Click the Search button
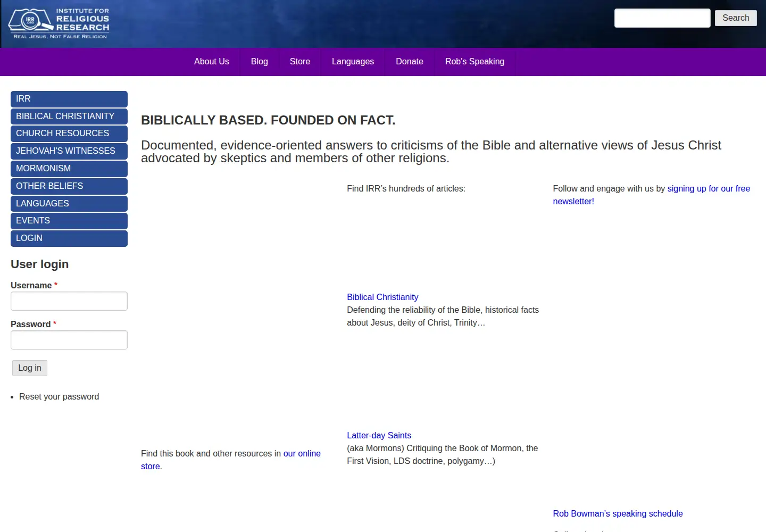This screenshot has height=532, width=766. coord(736,18)
